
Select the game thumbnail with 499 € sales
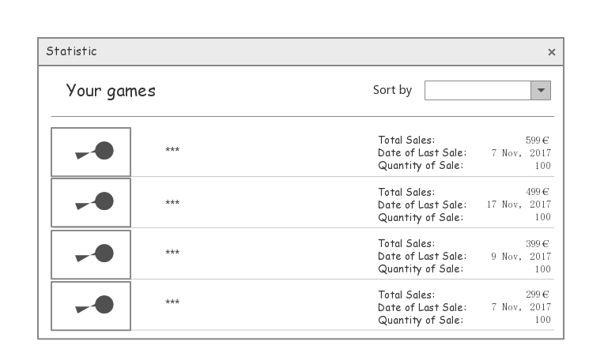click(91, 203)
